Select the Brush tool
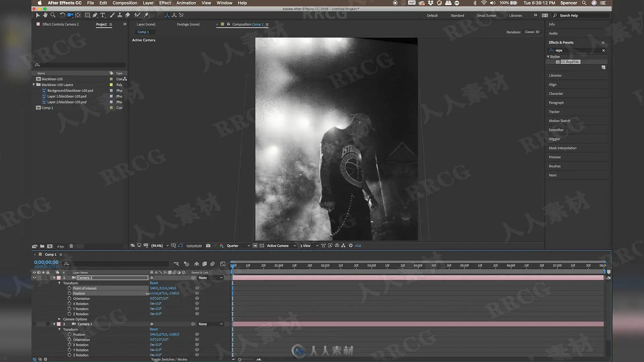The width and height of the screenshot is (644, 362). click(112, 15)
